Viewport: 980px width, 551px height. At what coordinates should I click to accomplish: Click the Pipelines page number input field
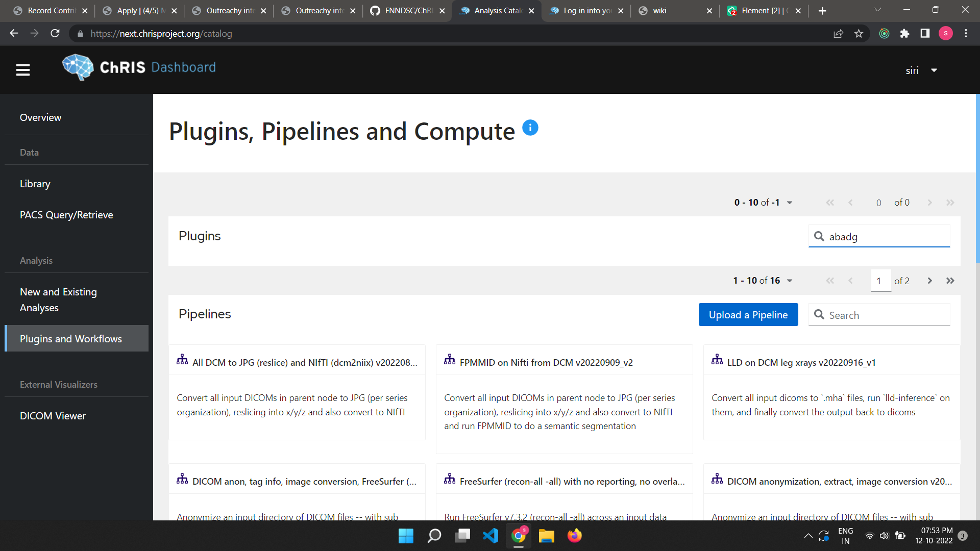click(x=880, y=280)
